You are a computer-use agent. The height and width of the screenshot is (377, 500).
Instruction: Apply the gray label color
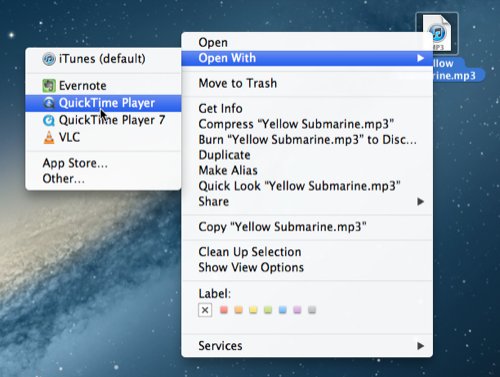click(x=312, y=310)
